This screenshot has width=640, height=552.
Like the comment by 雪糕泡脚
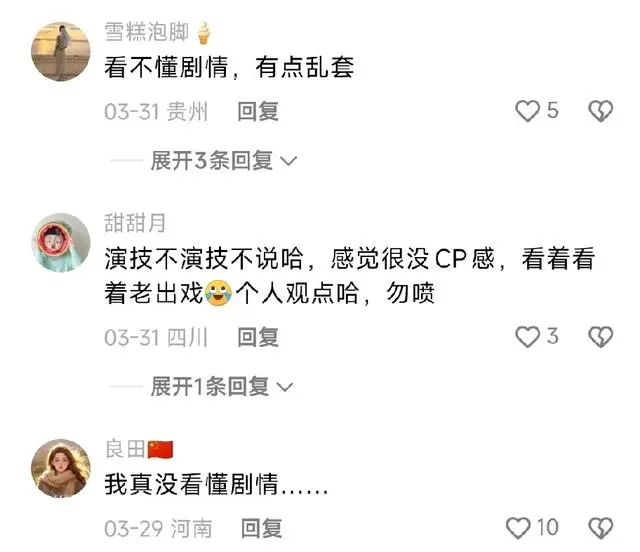(527, 111)
